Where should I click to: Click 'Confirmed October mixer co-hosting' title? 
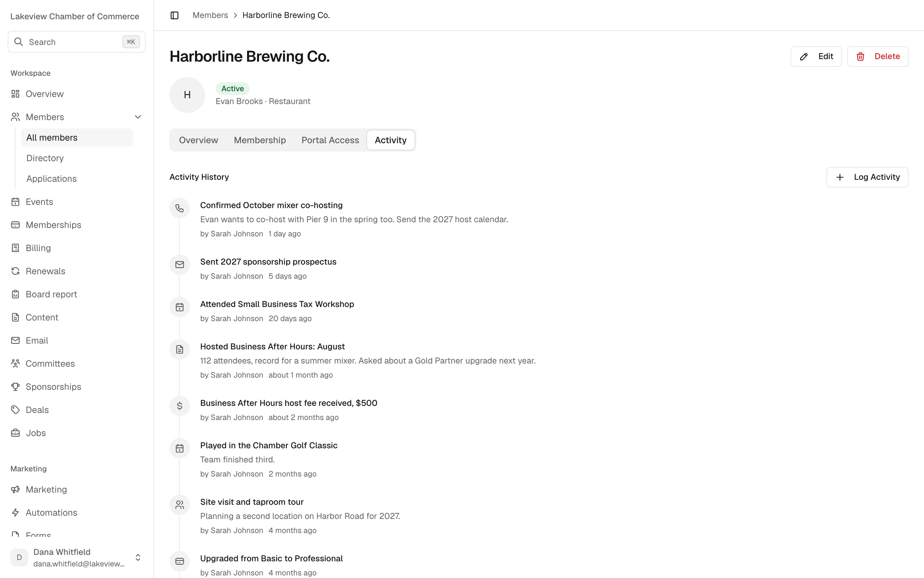(x=271, y=205)
